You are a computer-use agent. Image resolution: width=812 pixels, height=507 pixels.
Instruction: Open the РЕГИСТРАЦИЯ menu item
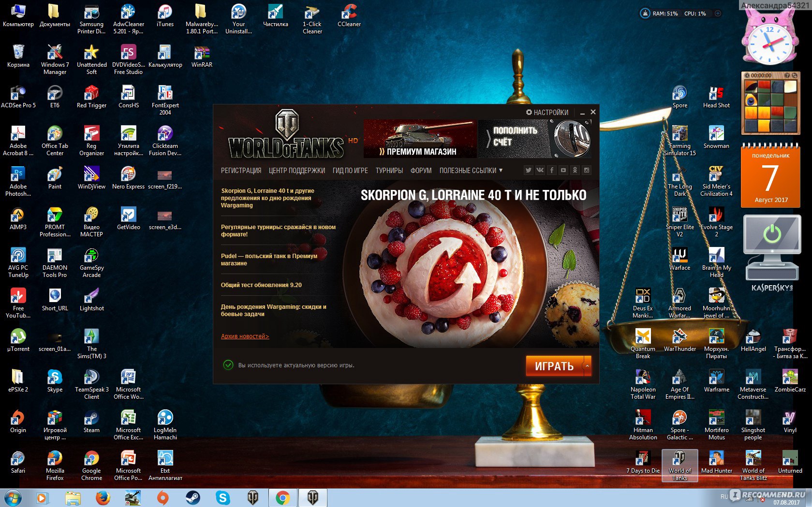241,171
